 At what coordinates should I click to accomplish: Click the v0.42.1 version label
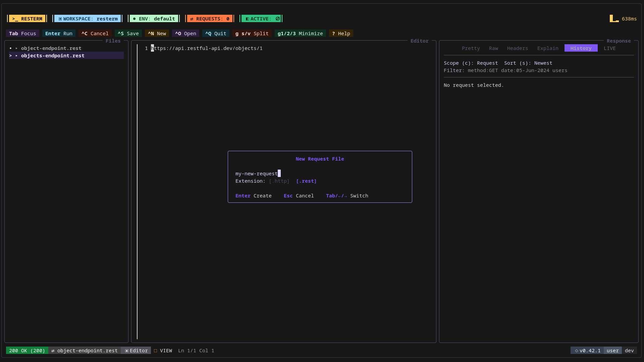(x=590, y=351)
